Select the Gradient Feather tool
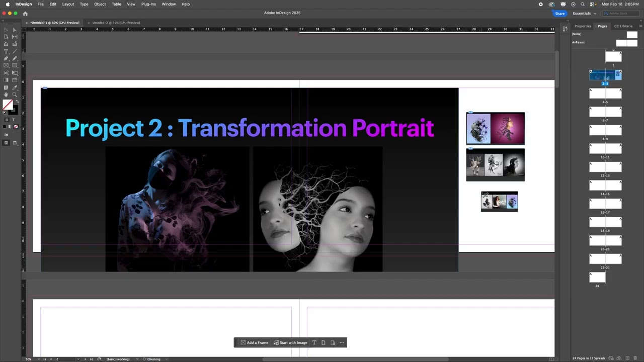 click(15, 80)
